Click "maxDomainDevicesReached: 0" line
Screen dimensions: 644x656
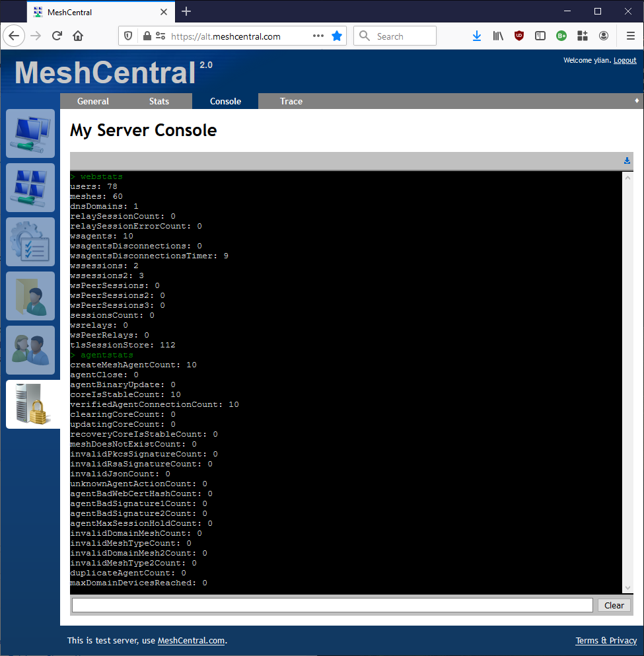(x=139, y=583)
